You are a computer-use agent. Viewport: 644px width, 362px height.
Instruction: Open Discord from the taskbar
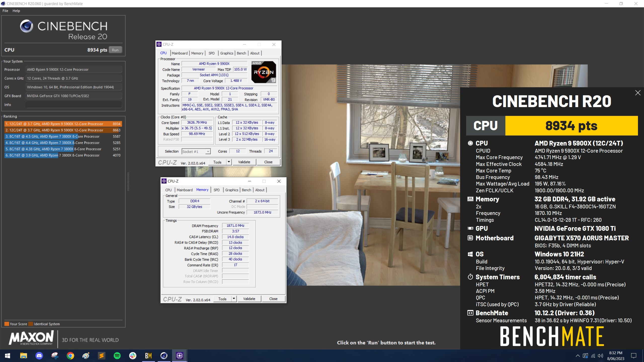click(39, 356)
